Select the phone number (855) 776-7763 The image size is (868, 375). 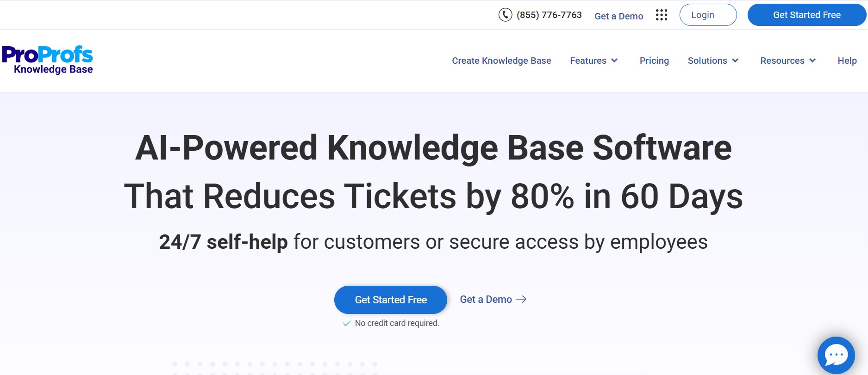549,15
